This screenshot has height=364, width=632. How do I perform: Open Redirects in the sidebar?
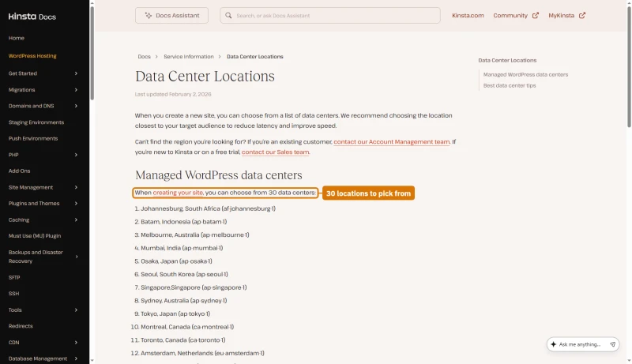21,326
